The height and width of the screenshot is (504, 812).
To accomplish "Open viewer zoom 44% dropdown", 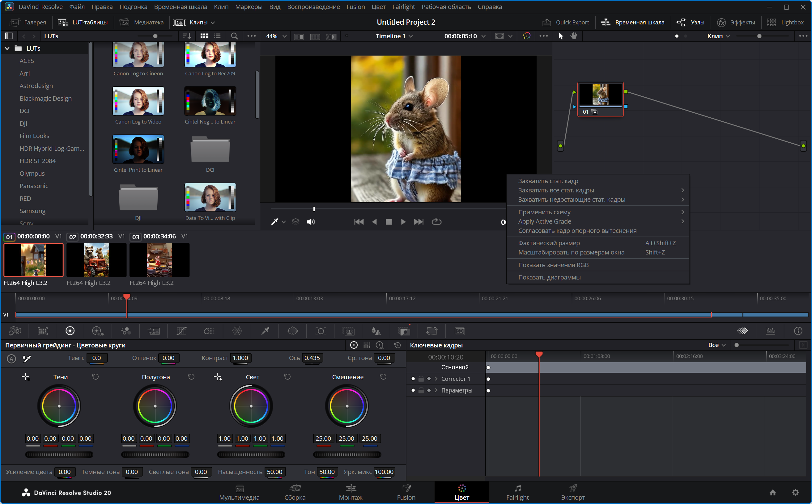I will pos(277,36).
